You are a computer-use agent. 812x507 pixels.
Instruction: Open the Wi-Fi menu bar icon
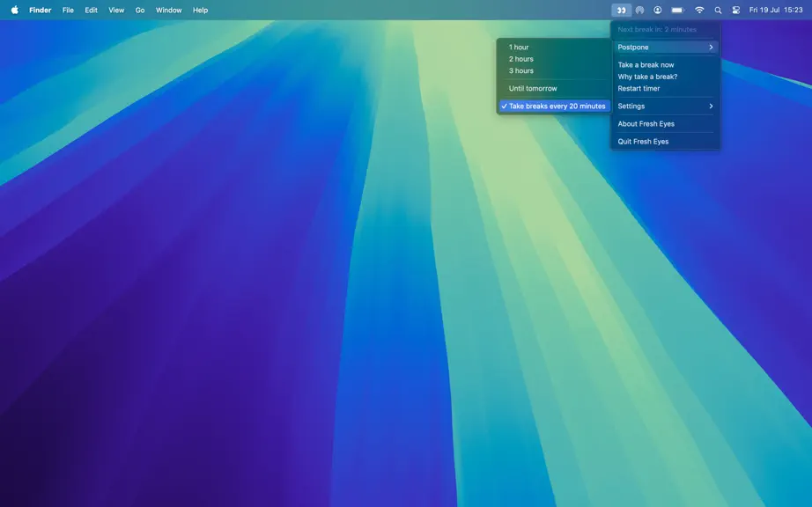pos(699,10)
